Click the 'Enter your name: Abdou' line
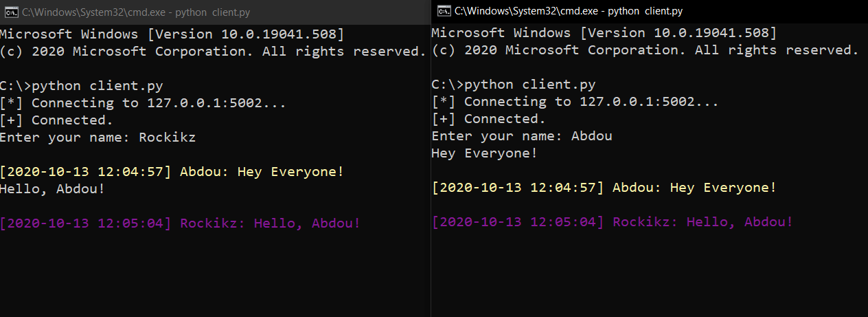Viewport: 868px width, 317px height. click(x=522, y=135)
